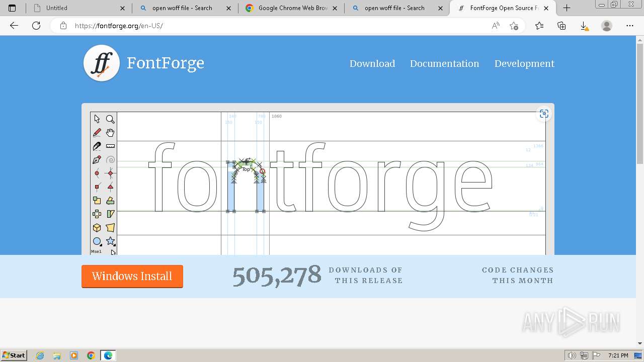Click the FontForge site title
The height and width of the screenshot is (362, 644).
pyautogui.click(x=166, y=63)
